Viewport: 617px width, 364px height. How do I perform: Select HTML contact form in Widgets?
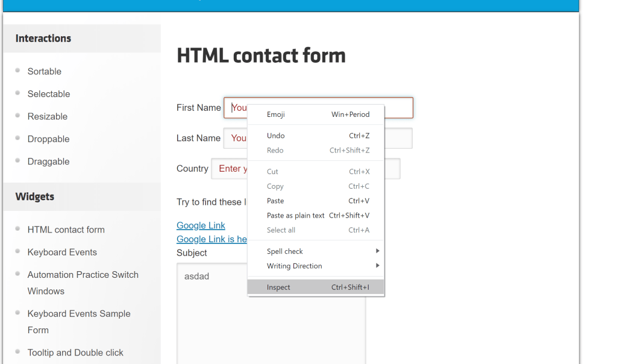pos(66,230)
